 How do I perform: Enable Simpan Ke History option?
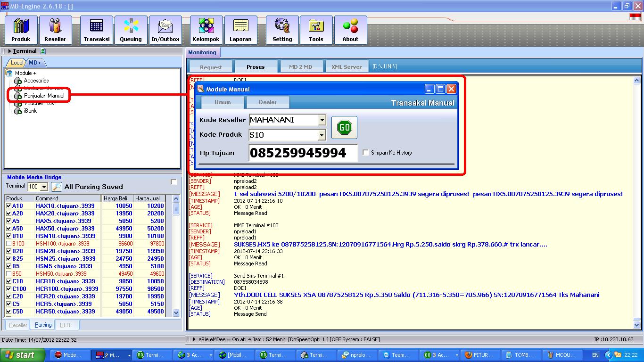[x=365, y=151]
